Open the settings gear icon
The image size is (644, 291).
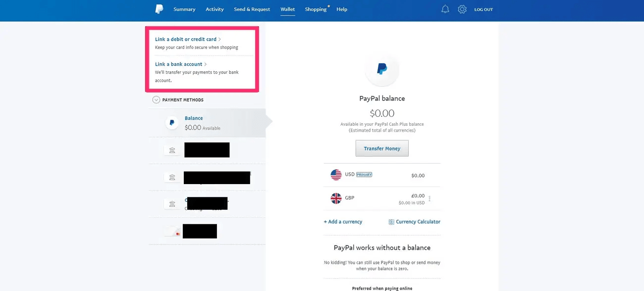click(x=462, y=9)
